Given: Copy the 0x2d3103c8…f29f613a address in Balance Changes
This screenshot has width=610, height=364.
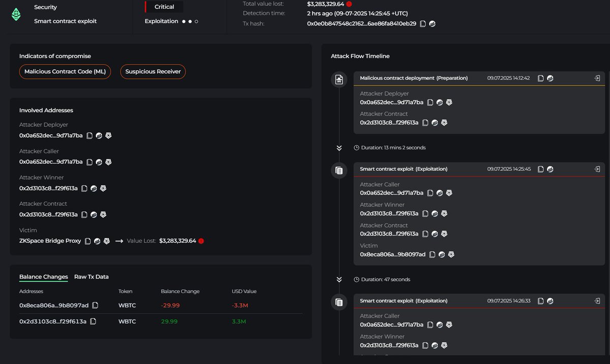Looking at the screenshot, I should [x=93, y=321].
